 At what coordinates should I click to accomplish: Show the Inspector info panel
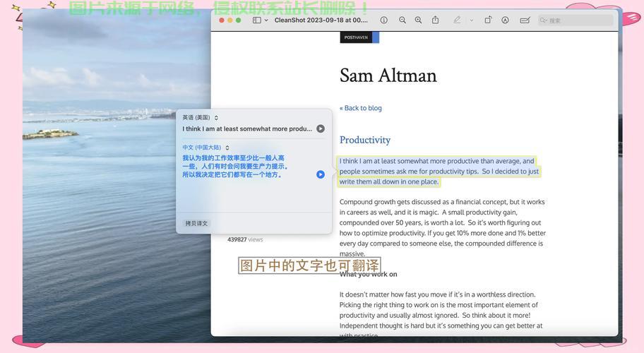point(383,20)
